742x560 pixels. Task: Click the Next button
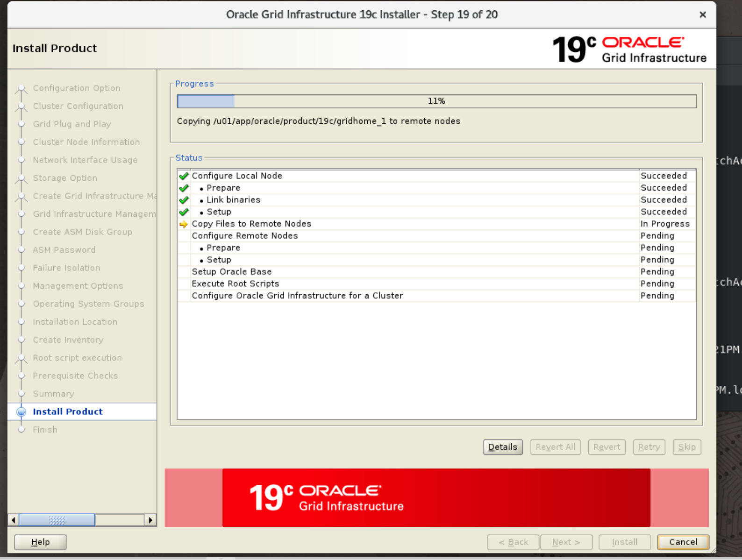coord(566,542)
